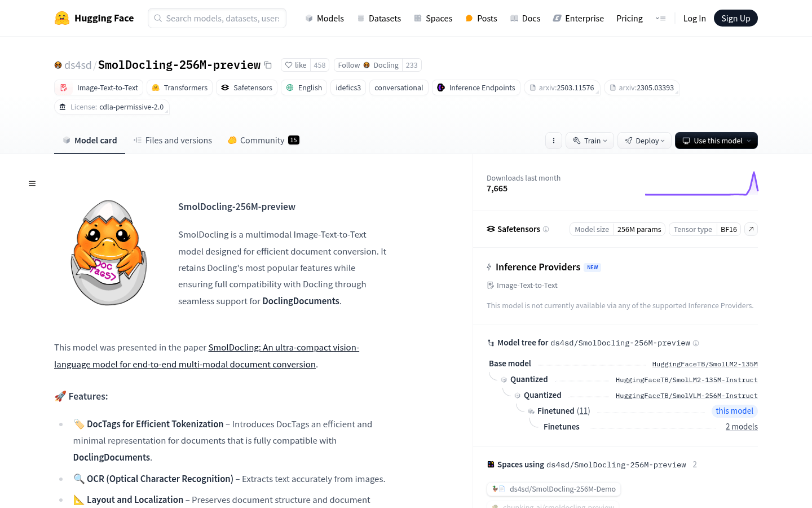Click the Log In link
Image resolution: width=812 pixels, height=508 pixels.
[694, 18]
